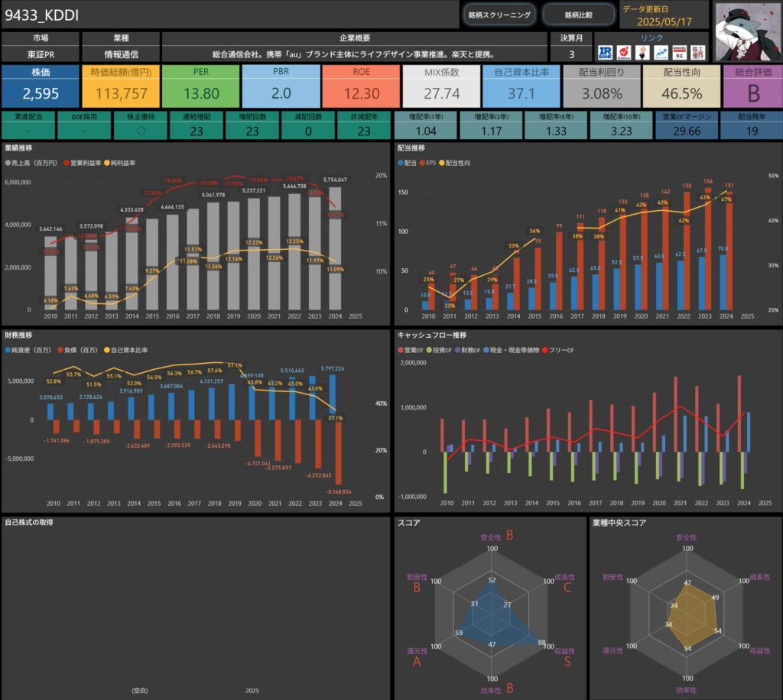Click the PBR 2.0 card
Screen dimensions: 783x700
pos(281,86)
